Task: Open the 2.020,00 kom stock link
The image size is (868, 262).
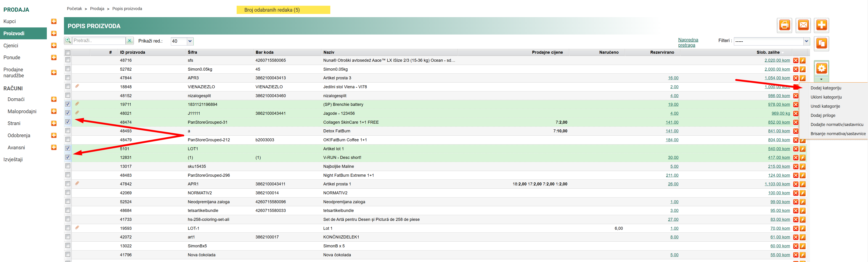Action: tap(777, 61)
